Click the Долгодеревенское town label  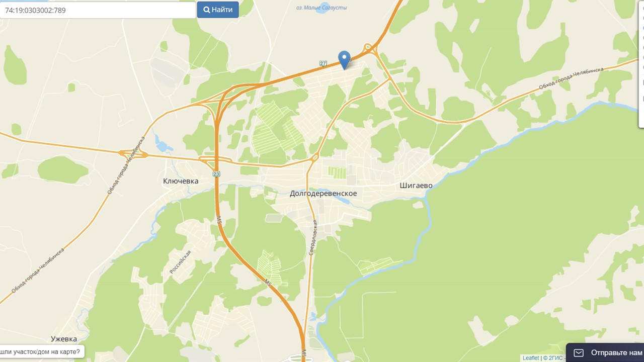[323, 194]
